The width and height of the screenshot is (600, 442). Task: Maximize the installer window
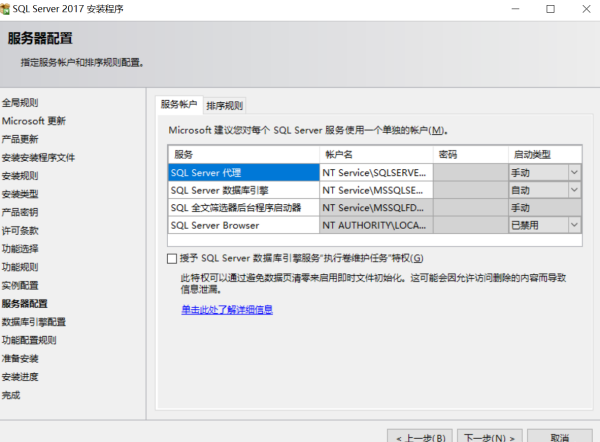click(550, 9)
